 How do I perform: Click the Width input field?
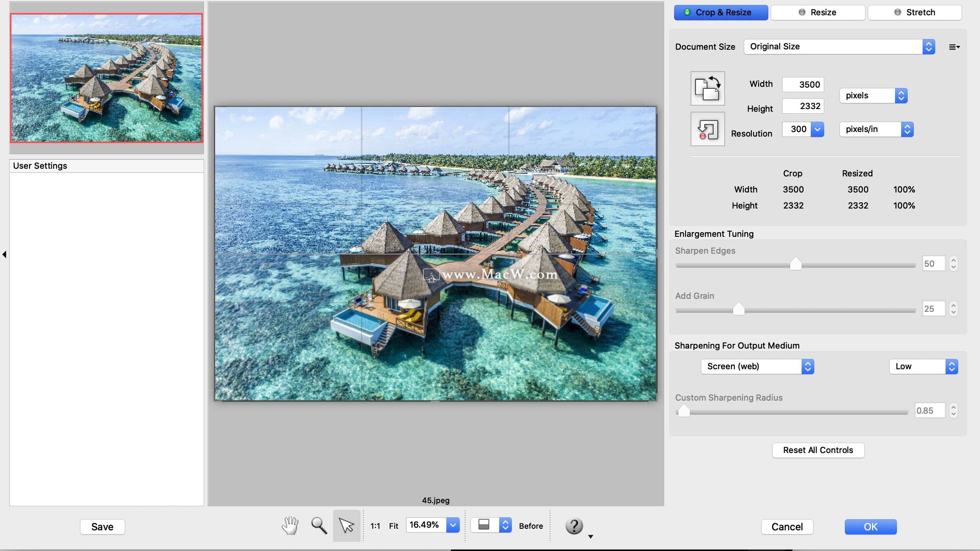click(x=803, y=85)
